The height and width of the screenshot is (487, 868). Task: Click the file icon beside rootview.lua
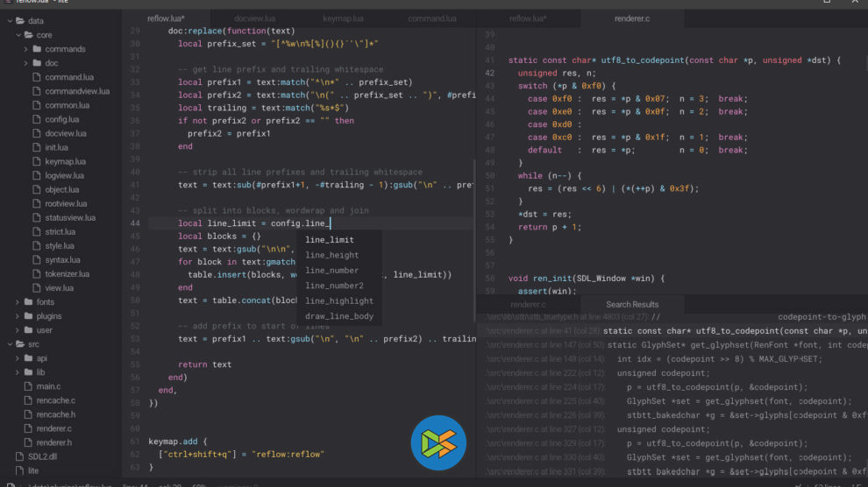(x=37, y=204)
